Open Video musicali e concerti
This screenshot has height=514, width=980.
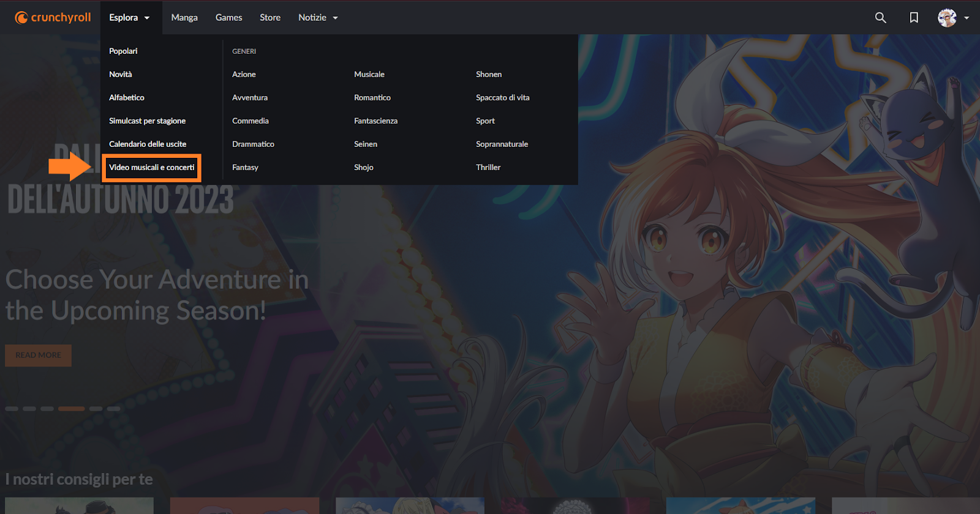click(151, 167)
